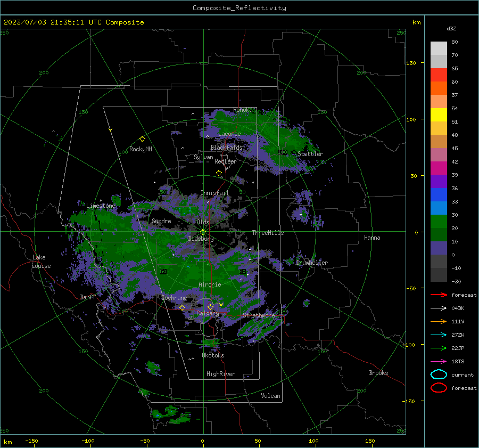The width and height of the screenshot is (479, 448).
Task: Click the 18TS legend label
Action: pos(458,362)
